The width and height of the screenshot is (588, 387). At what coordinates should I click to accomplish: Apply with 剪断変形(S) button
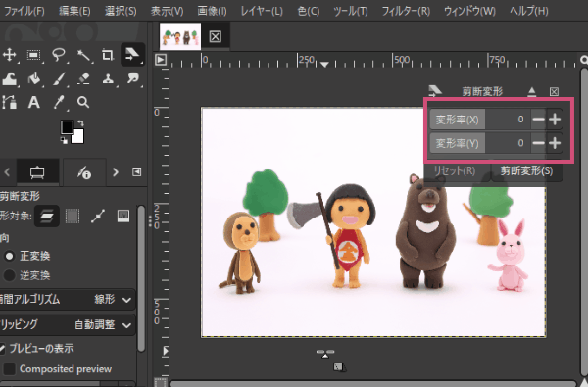(526, 171)
